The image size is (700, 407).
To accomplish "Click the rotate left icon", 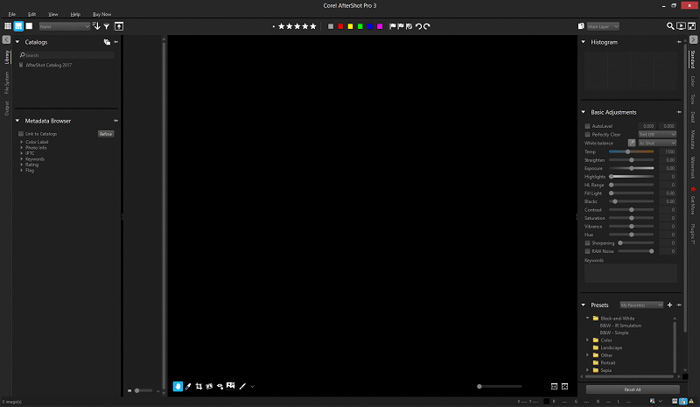I will [x=418, y=26].
